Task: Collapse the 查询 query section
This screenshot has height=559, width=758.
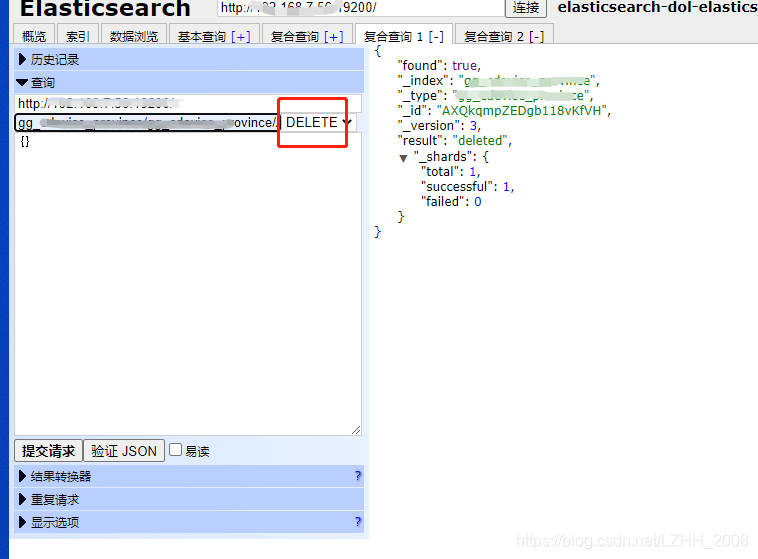Action: (x=189, y=83)
